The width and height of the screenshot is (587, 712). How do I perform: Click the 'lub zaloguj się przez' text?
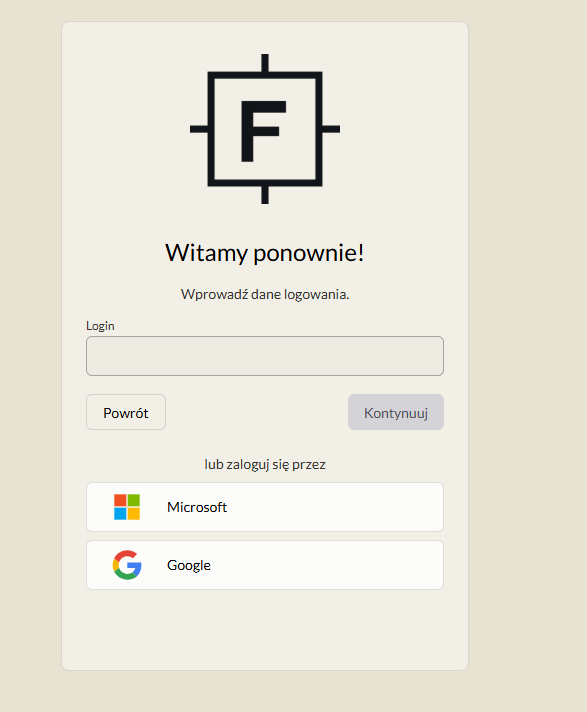pyautogui.click(x=265, y=465)
